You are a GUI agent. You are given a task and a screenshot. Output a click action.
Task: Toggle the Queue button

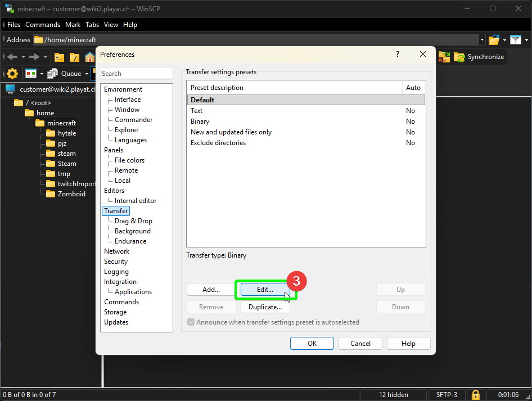click(x=65, y=73)
